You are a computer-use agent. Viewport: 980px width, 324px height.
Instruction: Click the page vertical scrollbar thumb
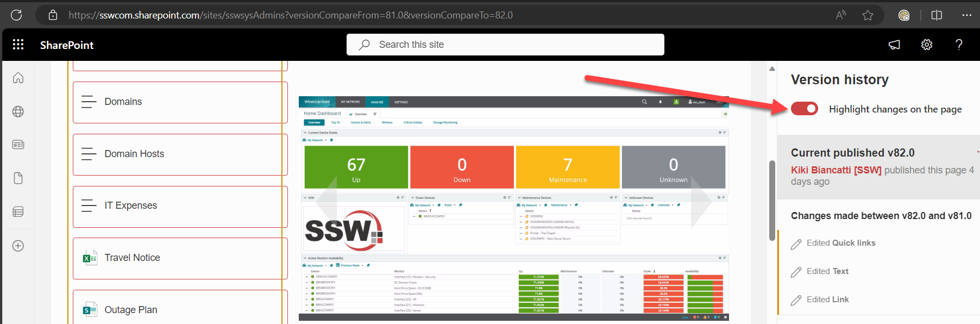[772, 200]
